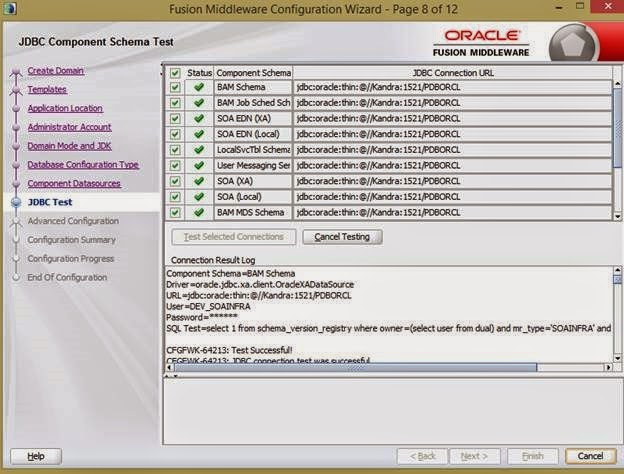
Task: Click the JDBC Test step bullet icon
Action: click(16, 203)
